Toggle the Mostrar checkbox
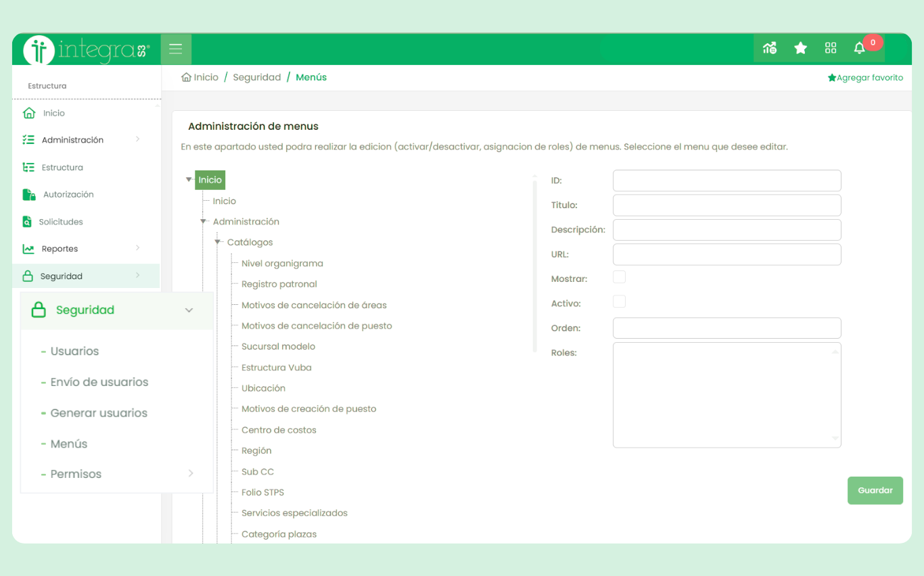924x576 pixels. pyautogui.click(x=619, y=277)
